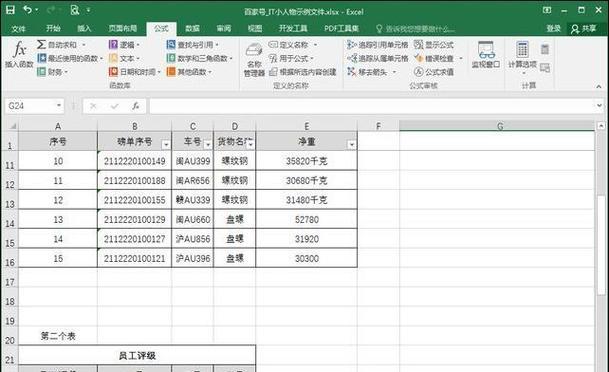Screen dimensions: 609x372
Task: Expand the formula bar
Action: tap(599, 106)
